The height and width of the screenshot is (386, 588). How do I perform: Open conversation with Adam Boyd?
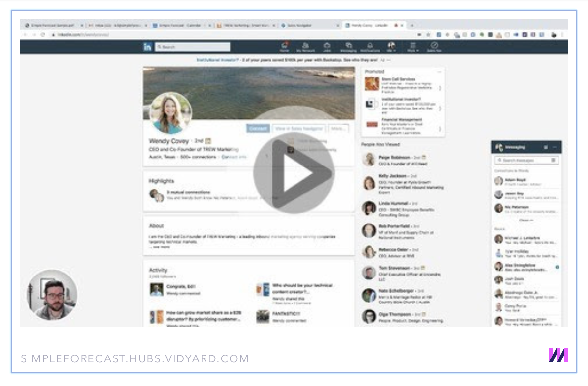pos(526,181)
